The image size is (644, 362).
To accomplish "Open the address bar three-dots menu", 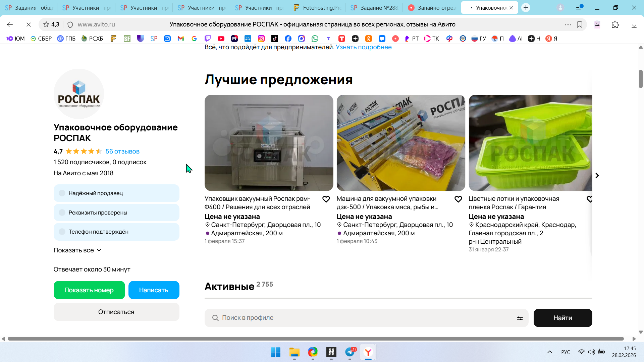I will 568,24.
